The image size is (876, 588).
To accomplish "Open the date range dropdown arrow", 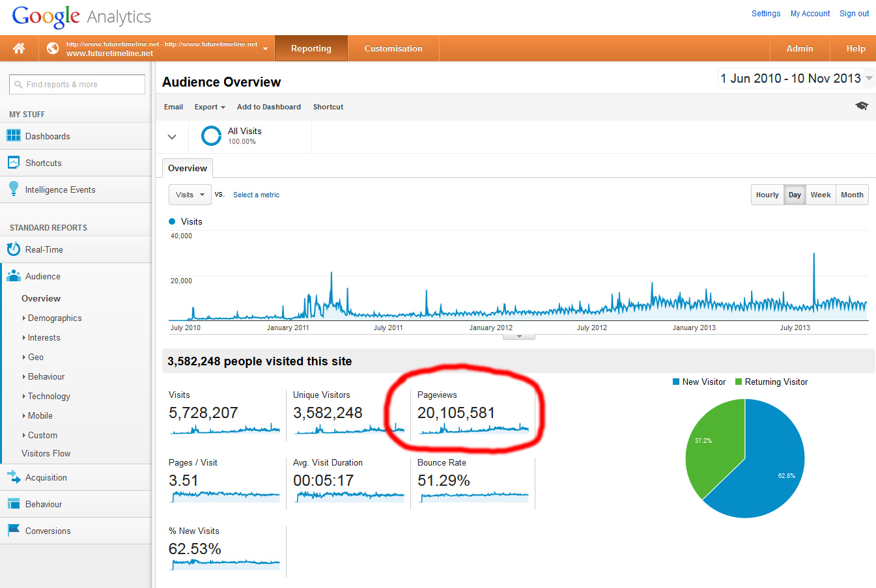I will tap(869, 78).
